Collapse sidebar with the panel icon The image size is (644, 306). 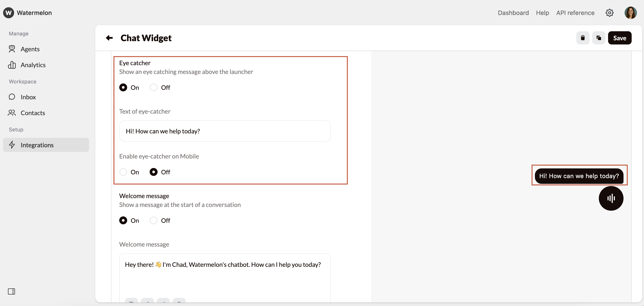(11, 291)
